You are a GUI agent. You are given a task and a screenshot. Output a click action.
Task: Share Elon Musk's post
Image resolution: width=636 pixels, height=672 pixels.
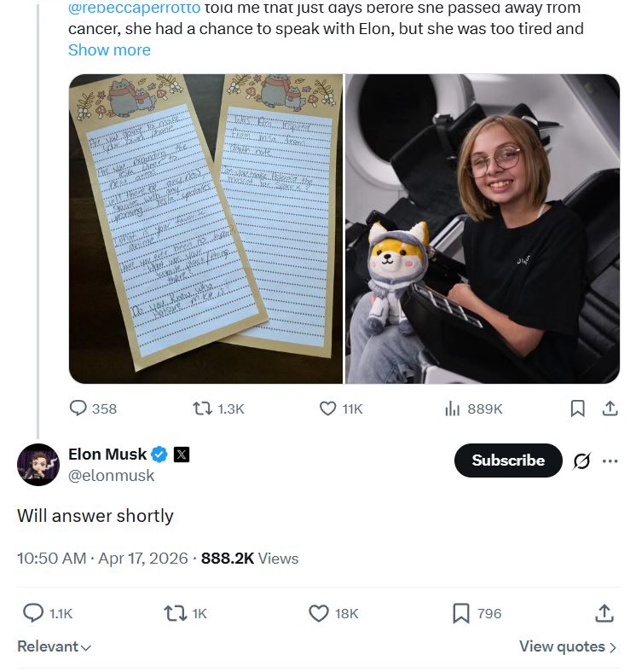tap(604, 613)
